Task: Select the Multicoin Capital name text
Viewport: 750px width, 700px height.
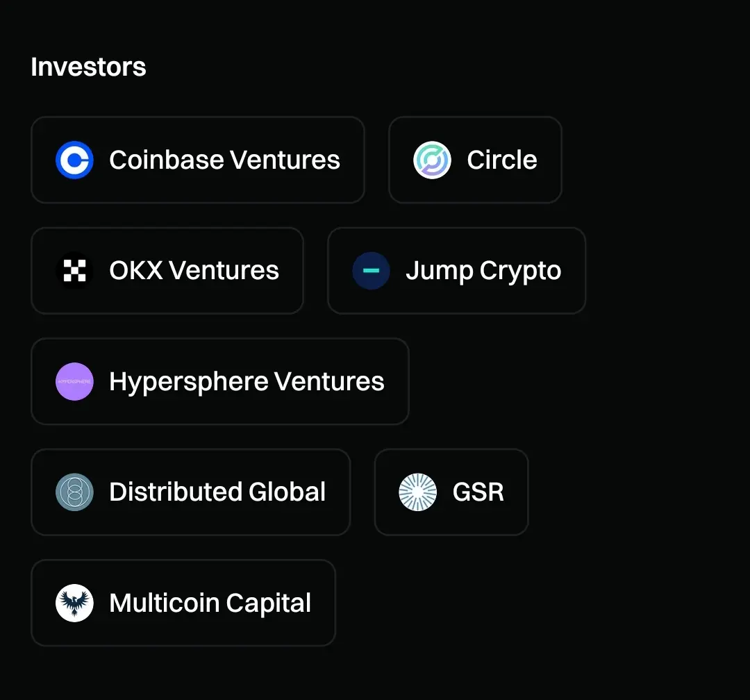Action: point(210,603)
